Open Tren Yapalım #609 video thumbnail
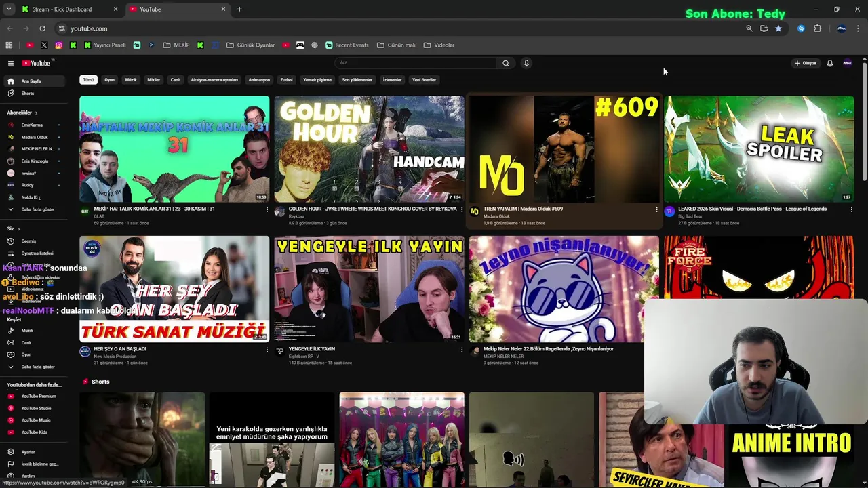 click(x=564, y=149)
